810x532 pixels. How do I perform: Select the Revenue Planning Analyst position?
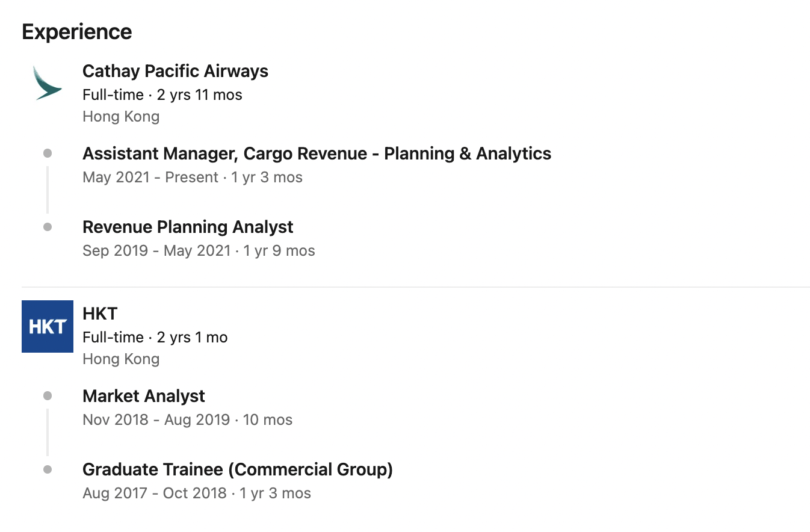188,227
